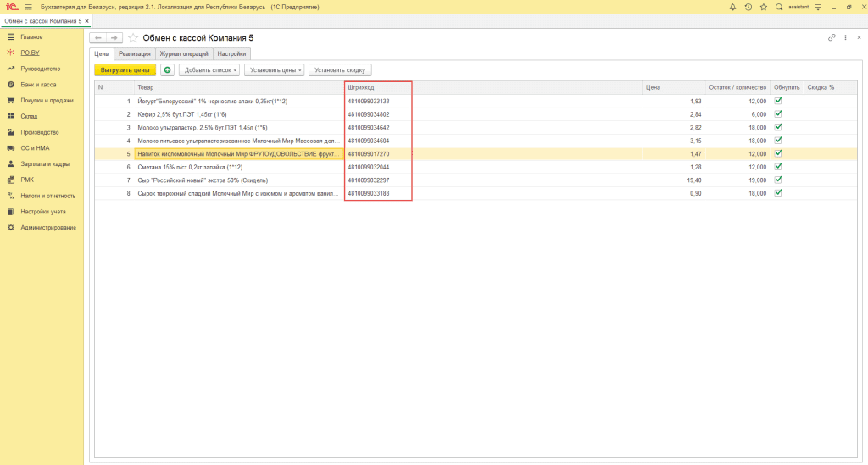Uncheck Обнулить for Сыр Российский row
868x465 pixels.
778,180
